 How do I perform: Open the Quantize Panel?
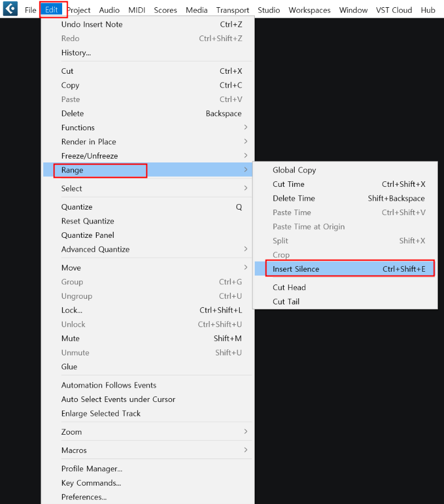pyautogui.click(x=148, y=235)
